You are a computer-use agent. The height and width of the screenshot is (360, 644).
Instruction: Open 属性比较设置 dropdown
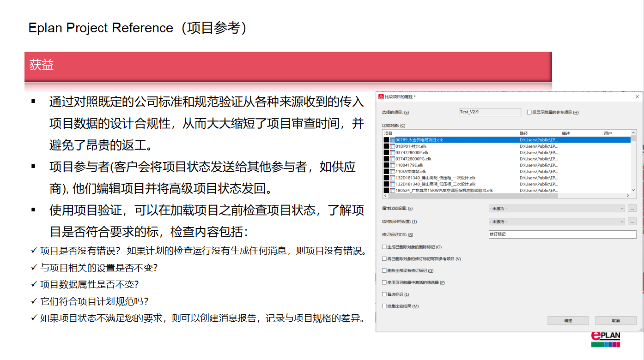tap(557, 209)
